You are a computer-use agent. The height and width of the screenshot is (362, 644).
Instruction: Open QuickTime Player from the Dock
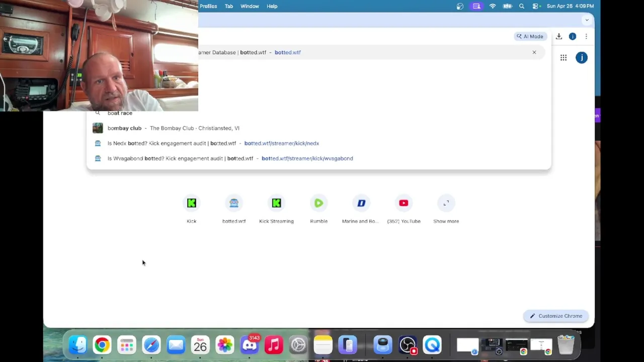point(432,345)
